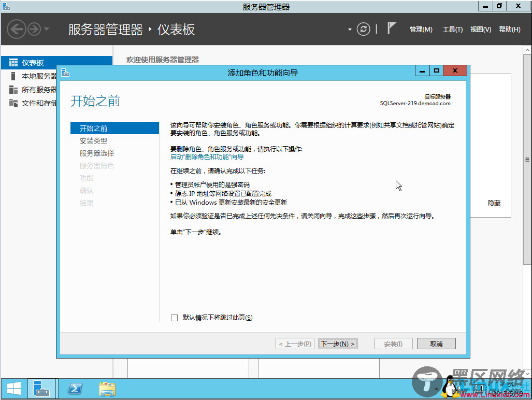
Task: Click the 本地服务器 sidebar icon
Action: click(13, 76)
